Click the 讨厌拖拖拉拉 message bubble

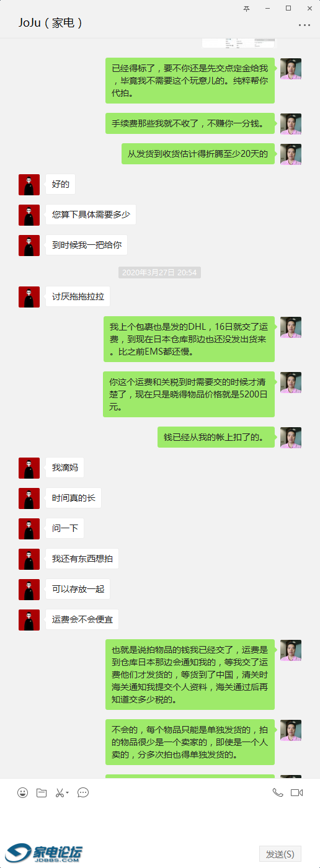[78, 297]
